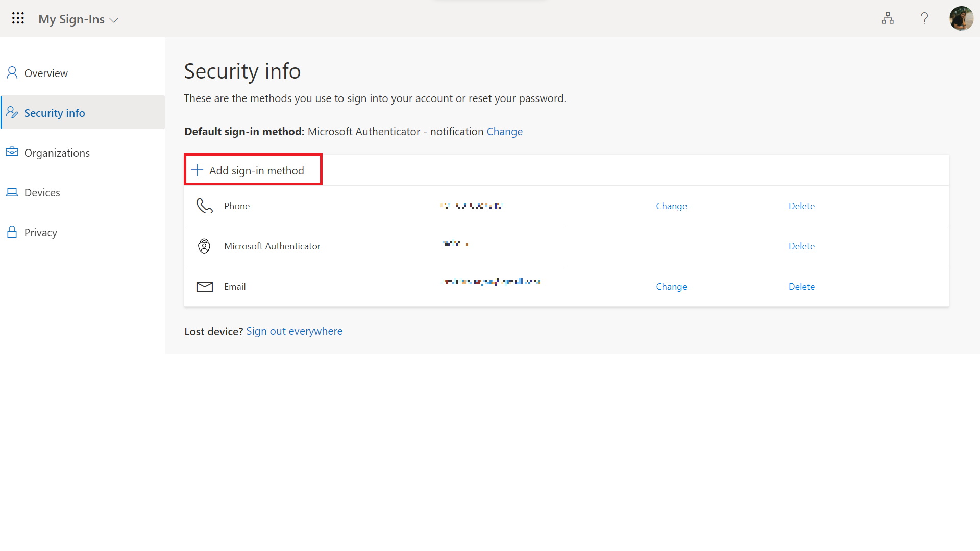The width and height of the screenshot is (980, 551).
Task: Click the Microsoft Authenticator method icon
Action: point(204,246)
